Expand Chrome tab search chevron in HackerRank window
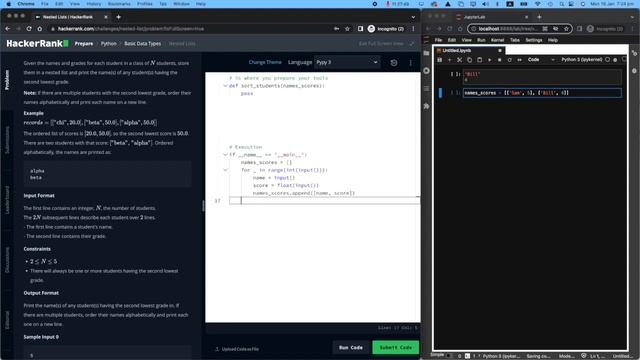Viewport: 640px width, 360px height. pos(413,17)
